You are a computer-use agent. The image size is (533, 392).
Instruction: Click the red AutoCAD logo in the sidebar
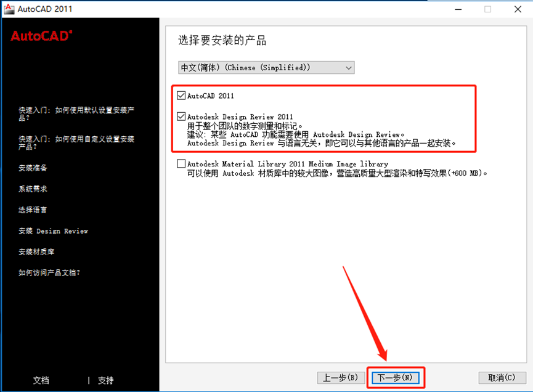(x=40, y=36)
